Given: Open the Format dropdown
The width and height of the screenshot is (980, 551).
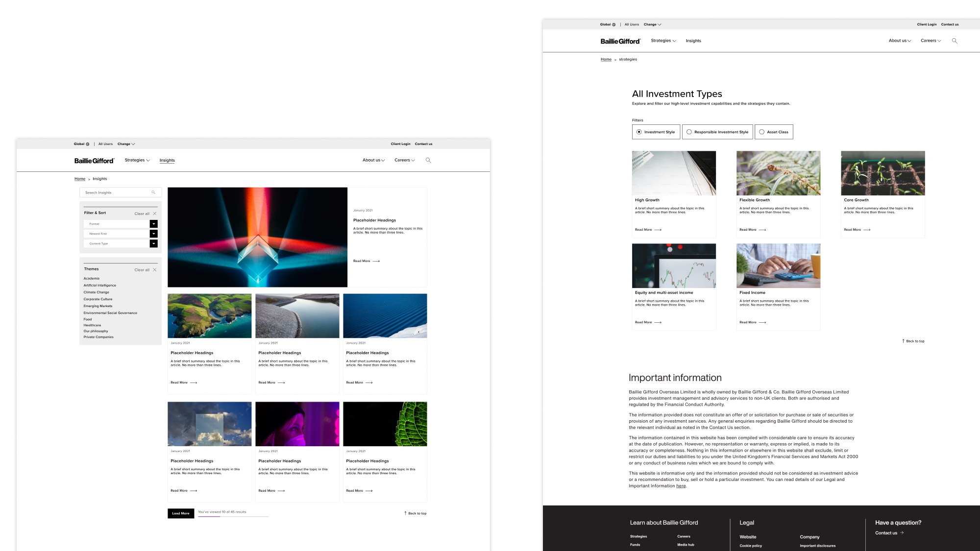Looking at the screenshot, I should (153, 224).
